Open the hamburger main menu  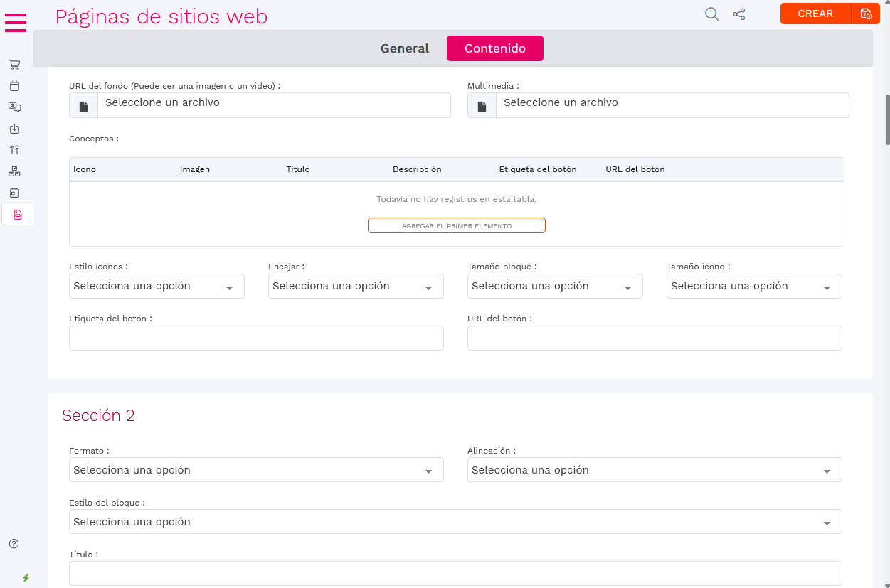click(16, 22)
